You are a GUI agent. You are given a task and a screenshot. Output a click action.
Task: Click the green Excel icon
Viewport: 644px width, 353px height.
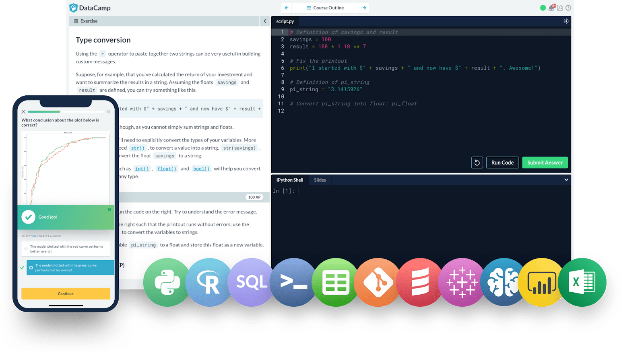tap(582, 282)
